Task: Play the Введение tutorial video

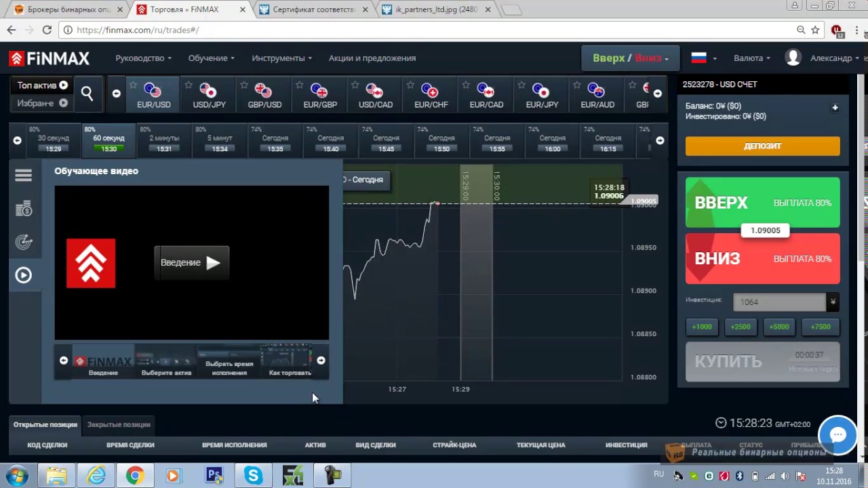Action: (192, 263)
